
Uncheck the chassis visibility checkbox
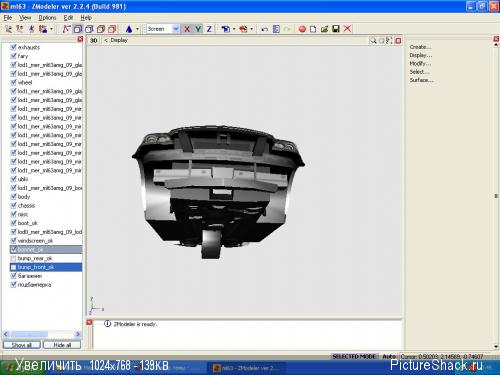tap(13, 205)
